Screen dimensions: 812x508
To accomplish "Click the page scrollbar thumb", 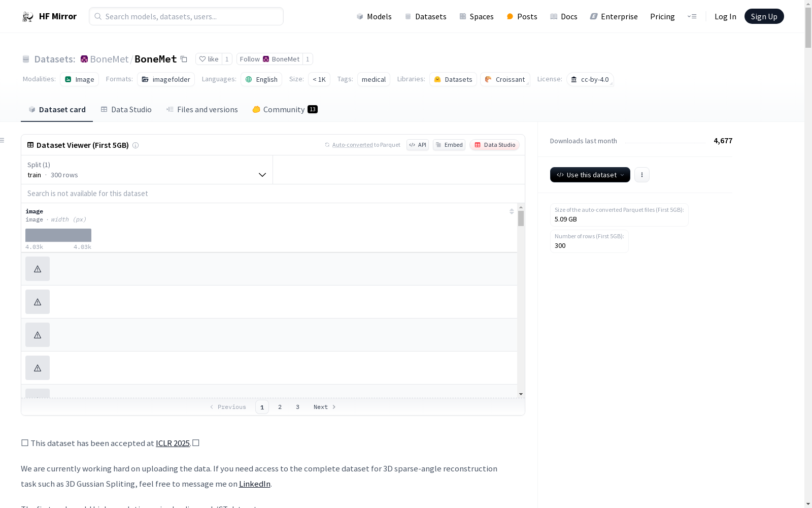I will point(808,28).
